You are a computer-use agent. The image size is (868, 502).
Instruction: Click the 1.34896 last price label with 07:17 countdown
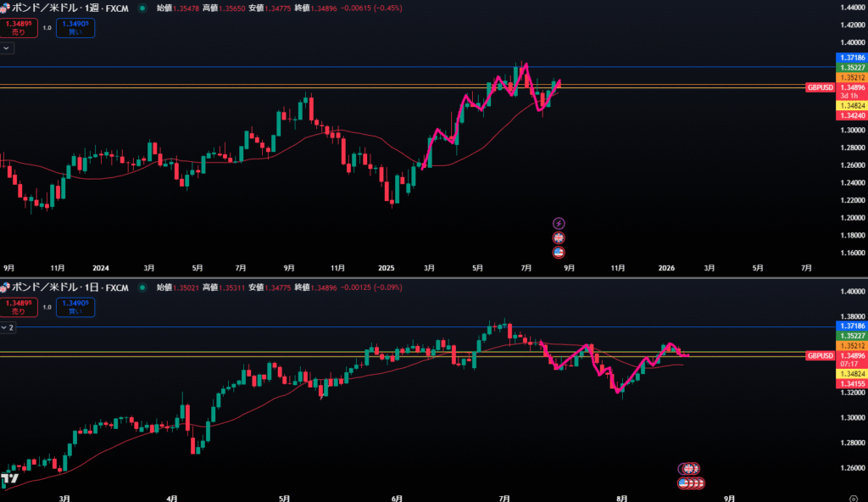(851, 360)
